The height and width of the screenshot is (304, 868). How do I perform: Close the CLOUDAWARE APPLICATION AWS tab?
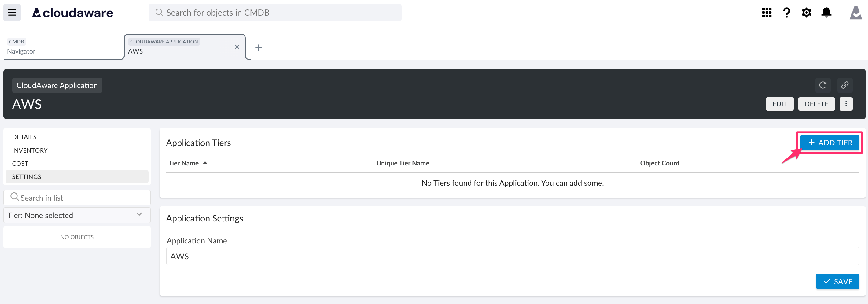(237, 47)
